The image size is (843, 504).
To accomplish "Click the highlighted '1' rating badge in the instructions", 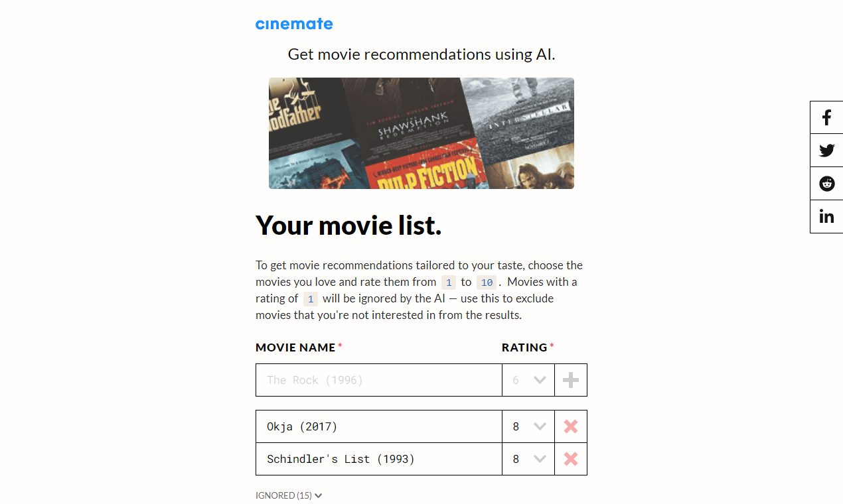I will [x=449, y=282].
